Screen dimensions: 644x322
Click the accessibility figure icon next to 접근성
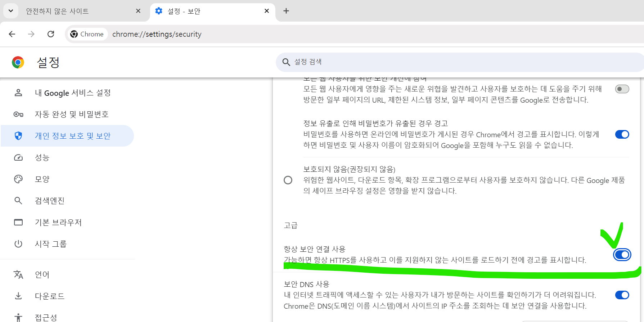[x=18, y=318]
